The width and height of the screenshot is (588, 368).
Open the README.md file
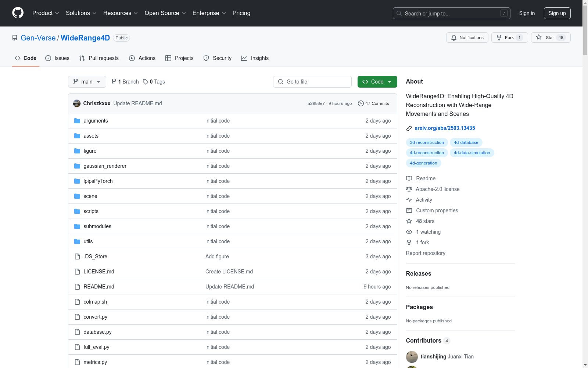click(x=99, y=287)
